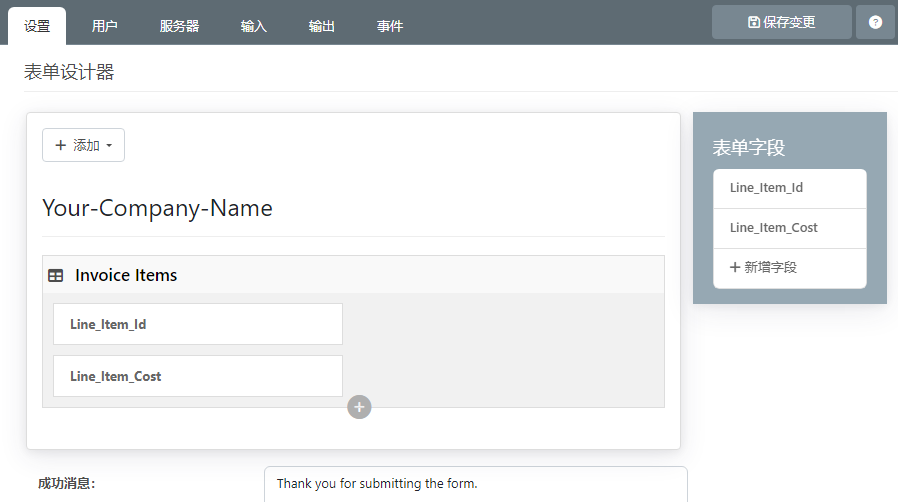Open the 事件 tab
This screenshot has width=898, height=502.
[x=390, y=26]
